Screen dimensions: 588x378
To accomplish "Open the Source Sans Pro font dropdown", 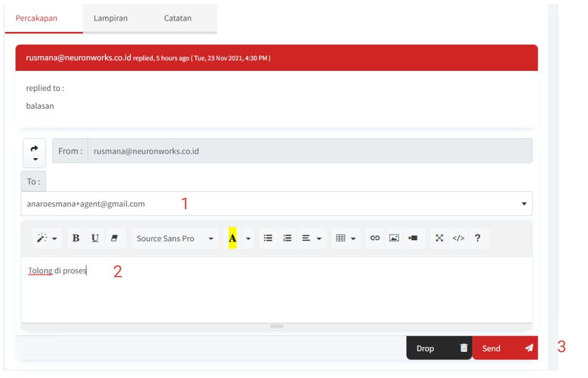I will coord(175,239).
